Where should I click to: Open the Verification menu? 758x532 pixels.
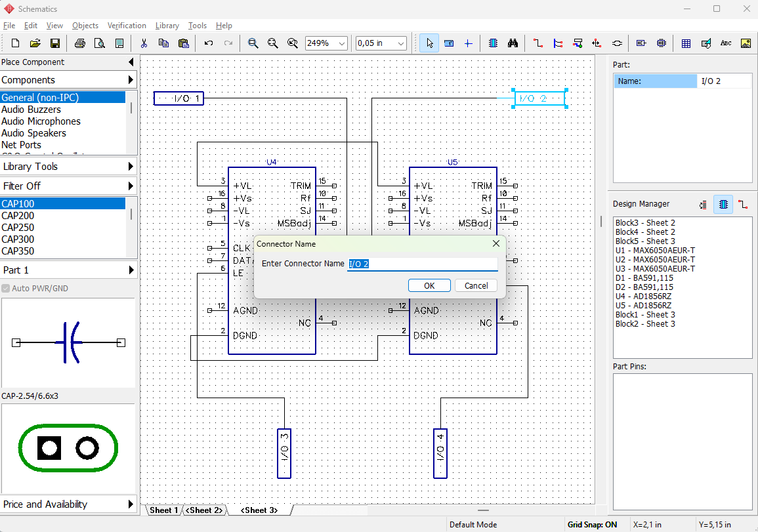click(127, 26)
